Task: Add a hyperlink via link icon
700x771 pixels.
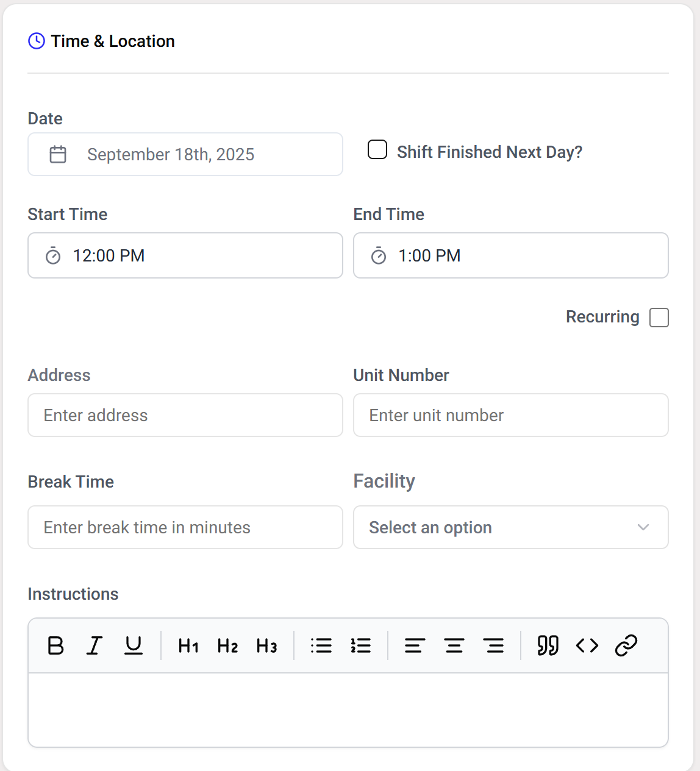Action: 626,645
